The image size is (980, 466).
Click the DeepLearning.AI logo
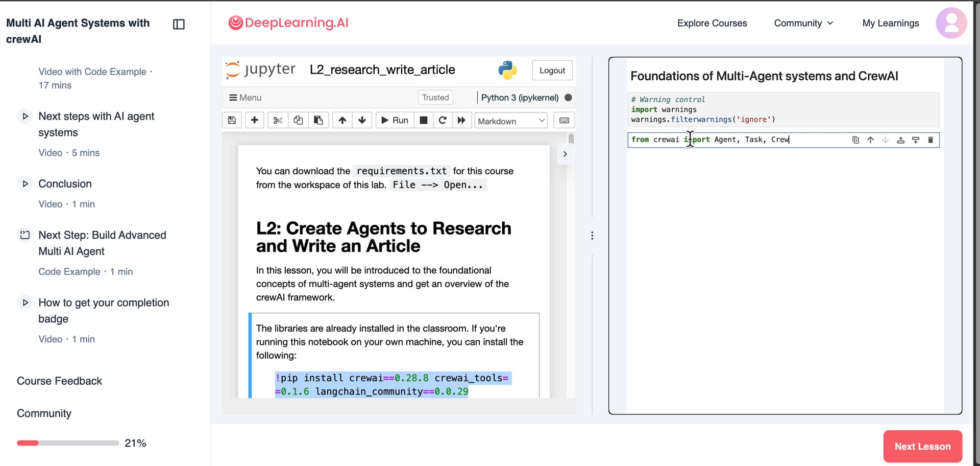288,22
